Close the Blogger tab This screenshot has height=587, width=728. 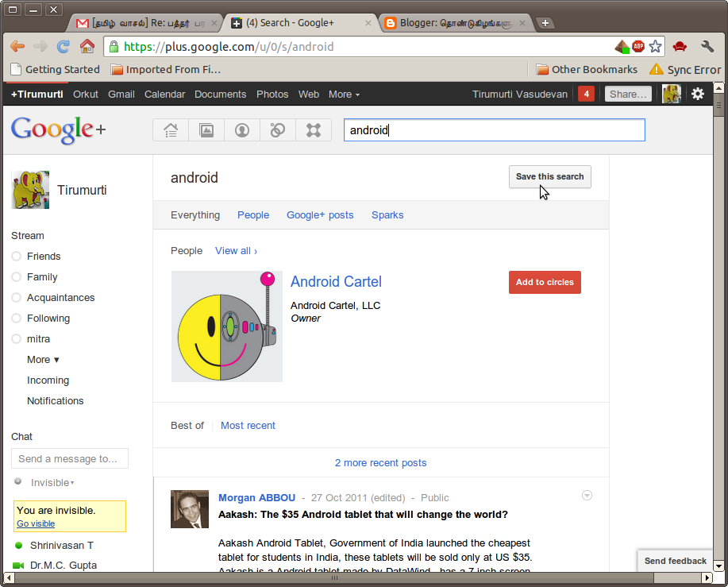tap(522, 23)
